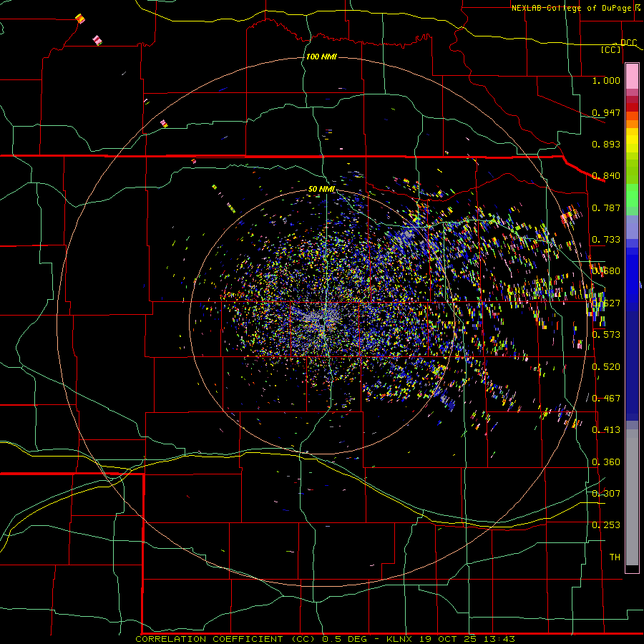Click the 0.307 scale value
644x644 pixels.
coord(606,494)
